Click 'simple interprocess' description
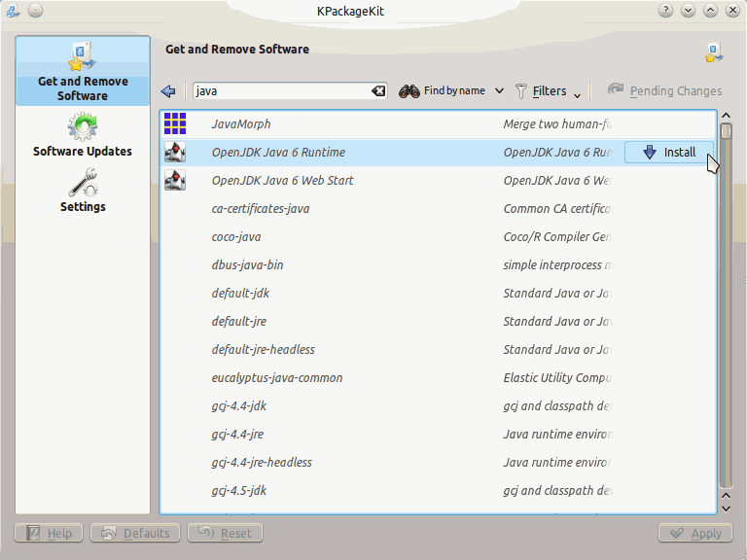The image size is (747, 560). point(558,264)
